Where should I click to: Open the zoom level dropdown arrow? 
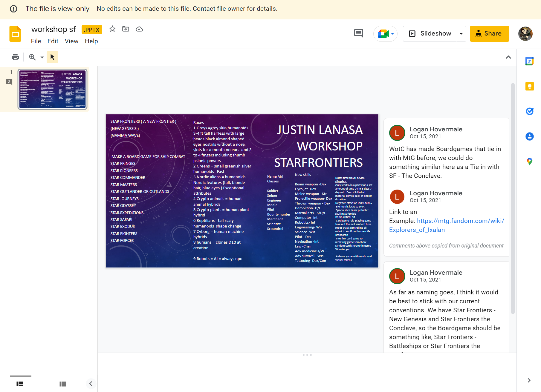42,57
